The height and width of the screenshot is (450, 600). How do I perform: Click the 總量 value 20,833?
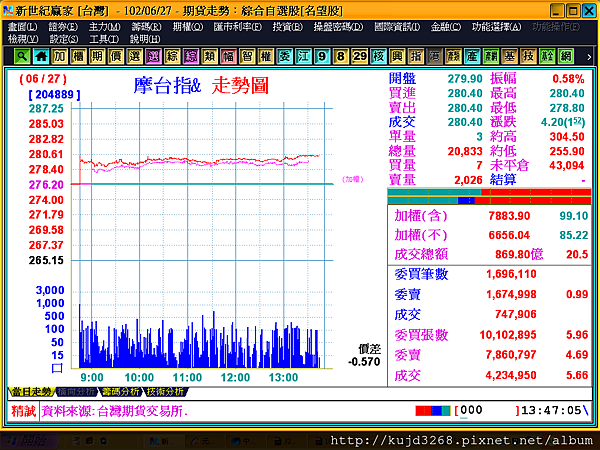pyautogui.click(x=465, y=152)
